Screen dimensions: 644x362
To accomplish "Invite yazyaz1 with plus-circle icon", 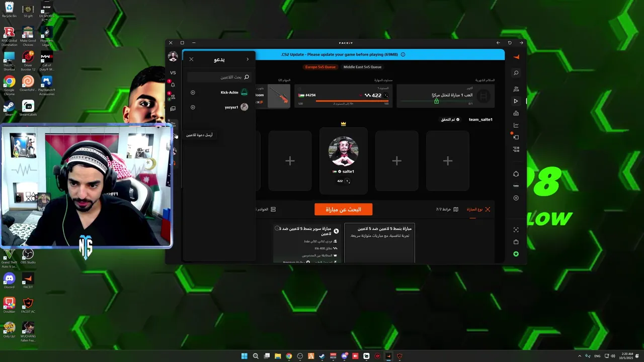I will [193, 107].
